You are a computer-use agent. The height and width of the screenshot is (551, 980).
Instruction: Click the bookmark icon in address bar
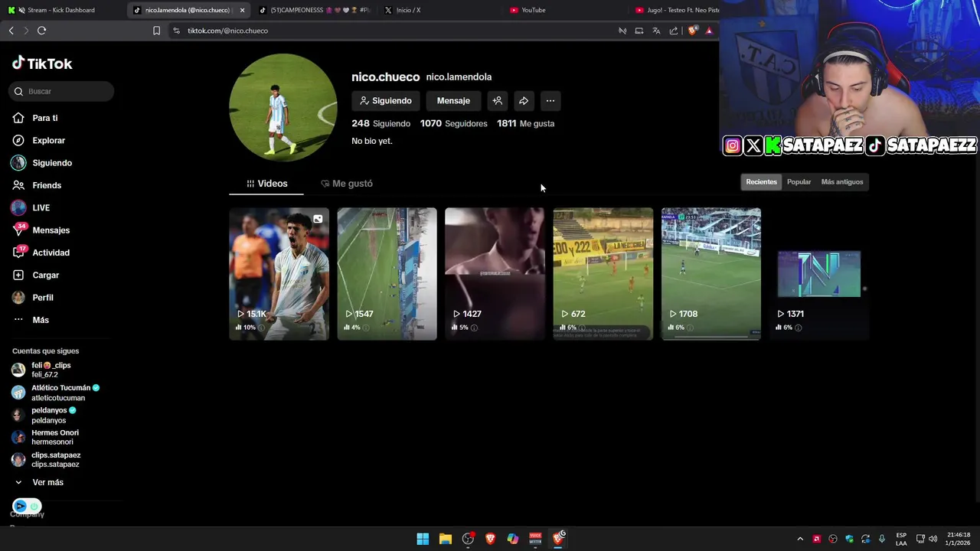click(156, 31)
